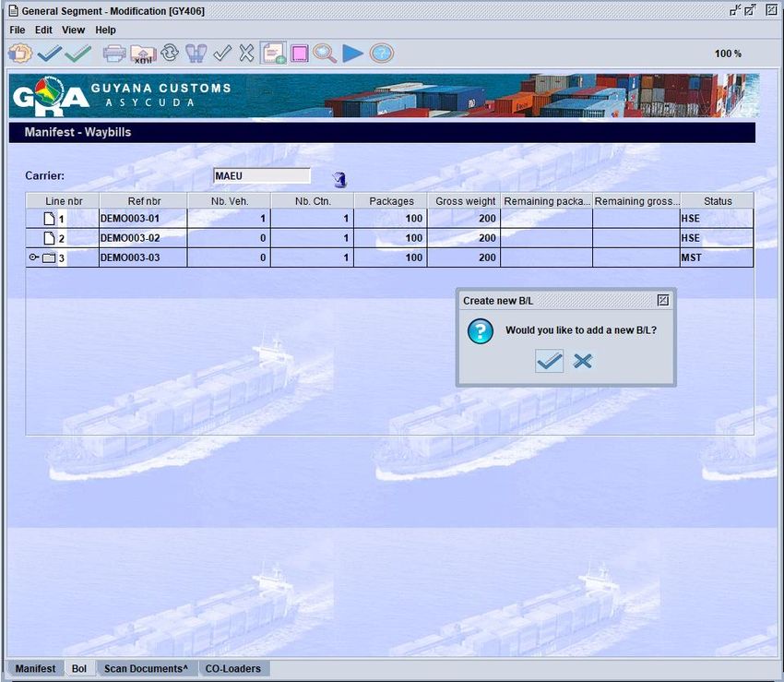Close the Create new B/L dialog
The height and width of the screenshot is (682, 784).
tap(662, 301)
